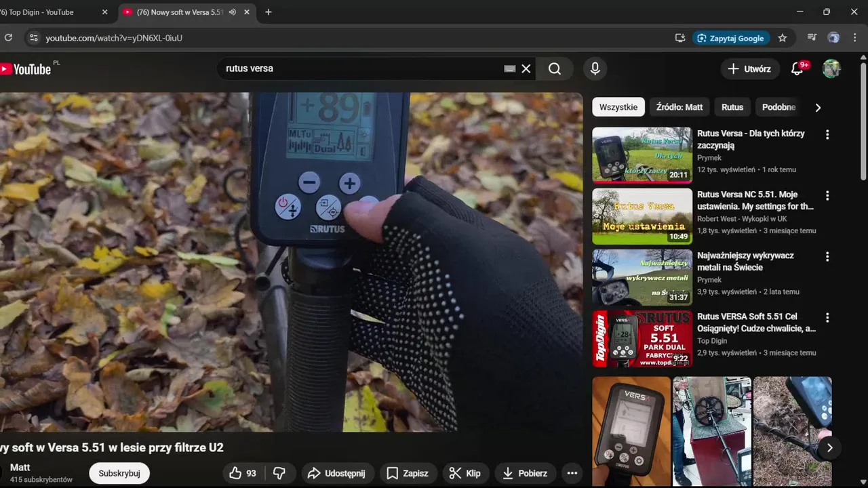
Task: Open the 'Matt' channel name link
Action: (x=20, y=468)
